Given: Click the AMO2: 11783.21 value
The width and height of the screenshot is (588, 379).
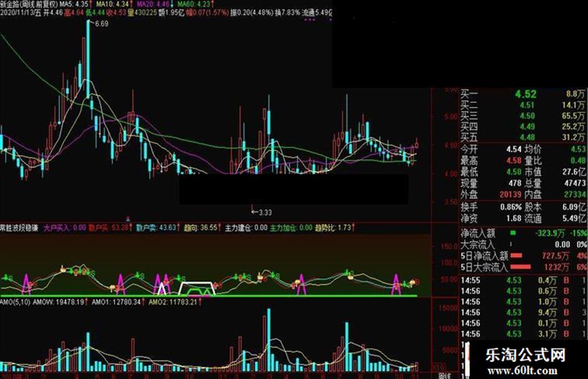Looking at the screenshot, I should click(173, 302).
